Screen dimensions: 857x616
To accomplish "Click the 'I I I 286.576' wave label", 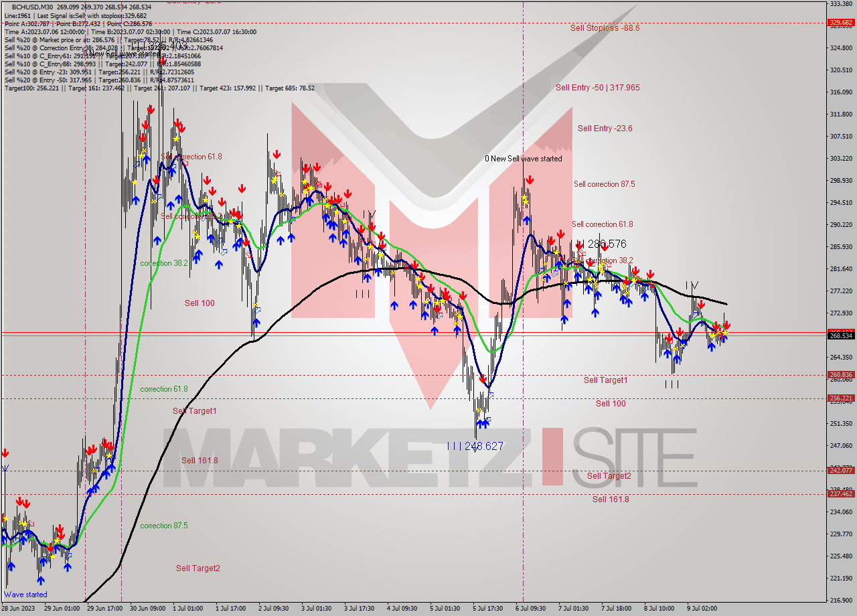I will (x=601, y=244).
